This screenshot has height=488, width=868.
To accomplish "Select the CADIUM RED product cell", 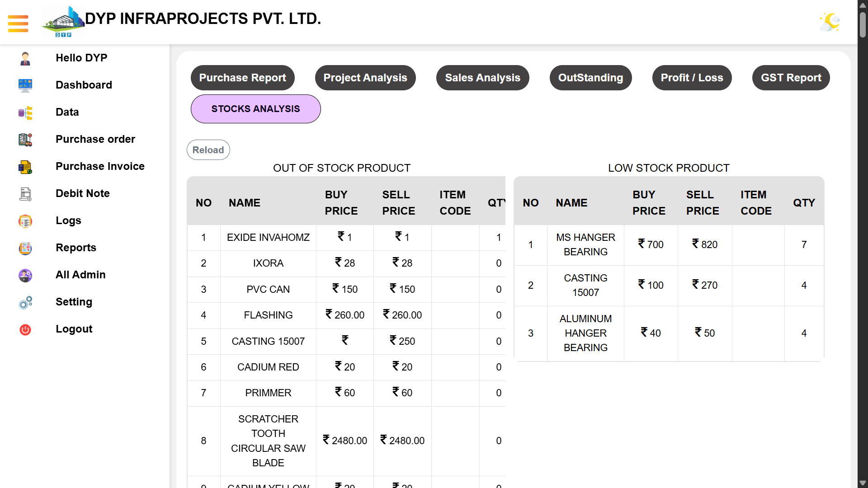I will [x=268, y=367].
